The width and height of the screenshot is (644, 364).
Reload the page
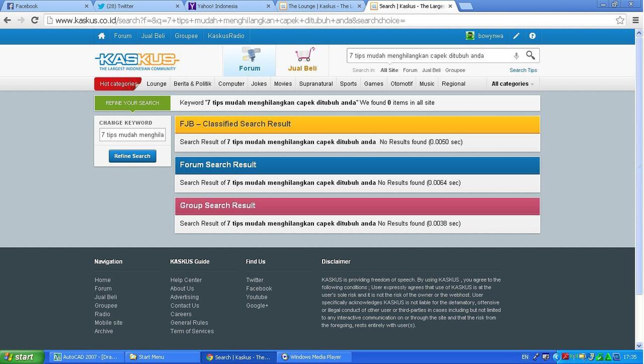(35, 20)
